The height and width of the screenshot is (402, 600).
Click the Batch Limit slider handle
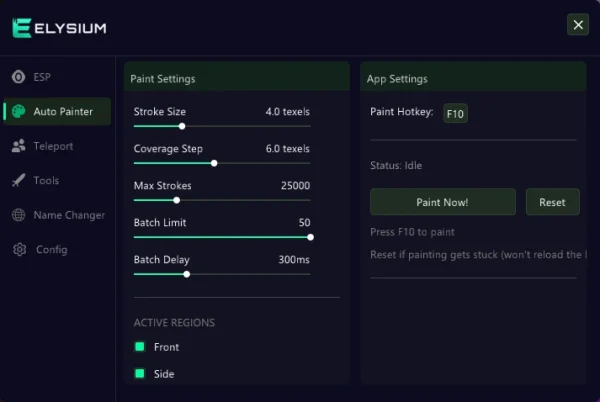pyautogui.click(x=310, y=237)
